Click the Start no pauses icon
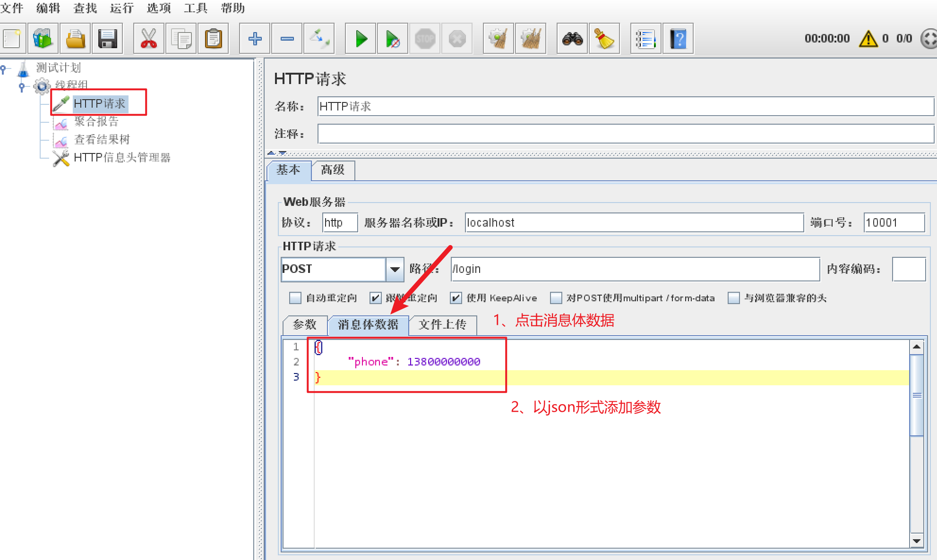 [x=392, y=39]
